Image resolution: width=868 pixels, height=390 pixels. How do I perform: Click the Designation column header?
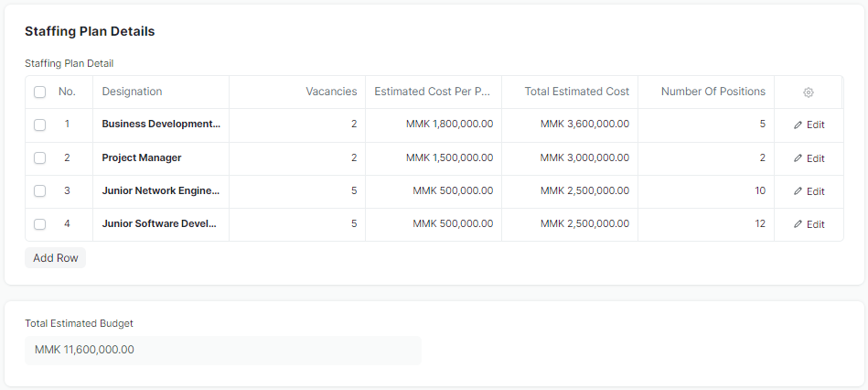tap(161, 92)
